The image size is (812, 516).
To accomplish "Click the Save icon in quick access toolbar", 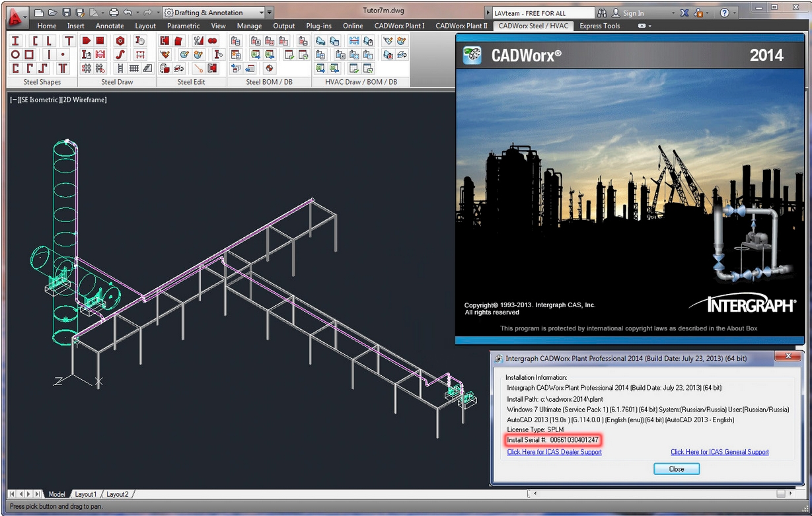I will tap(66, 13).
